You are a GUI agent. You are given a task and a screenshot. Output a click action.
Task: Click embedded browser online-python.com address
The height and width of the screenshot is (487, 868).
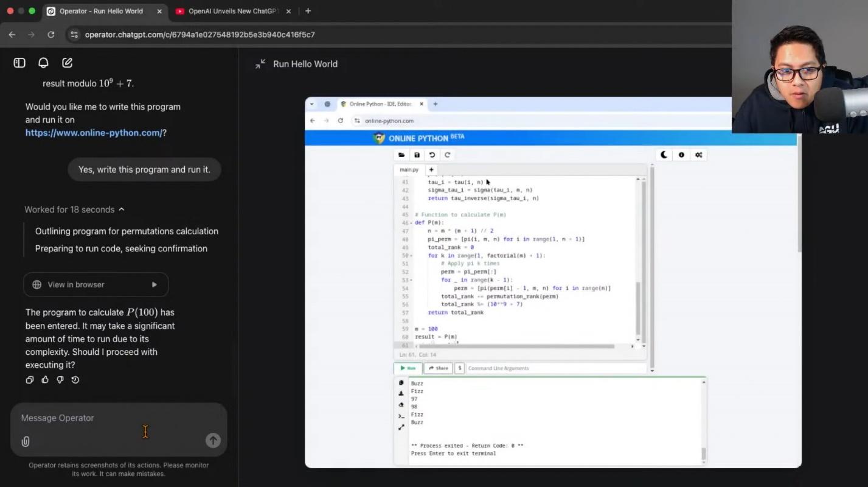coord(389,121)
